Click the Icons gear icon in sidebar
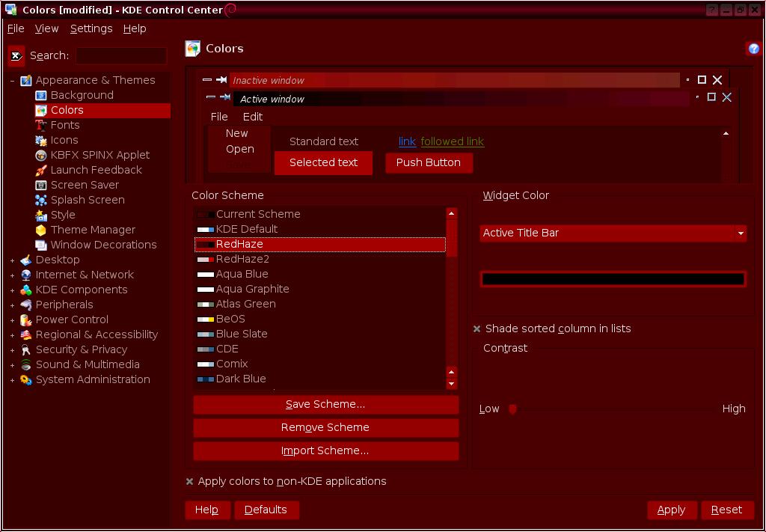The width and height of the screenshot is (766, 532). click(41, 141)
